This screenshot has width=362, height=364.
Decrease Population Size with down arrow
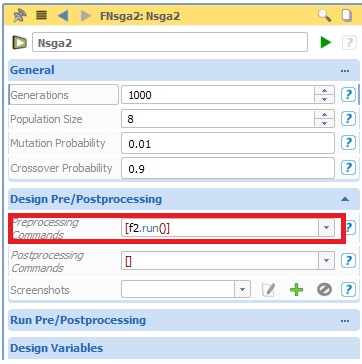point(324,123)
